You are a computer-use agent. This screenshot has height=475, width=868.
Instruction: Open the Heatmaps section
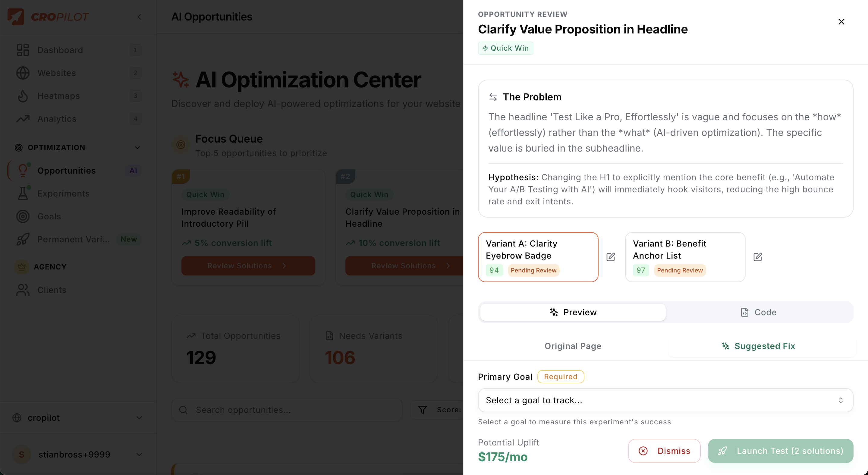[59, 96]
